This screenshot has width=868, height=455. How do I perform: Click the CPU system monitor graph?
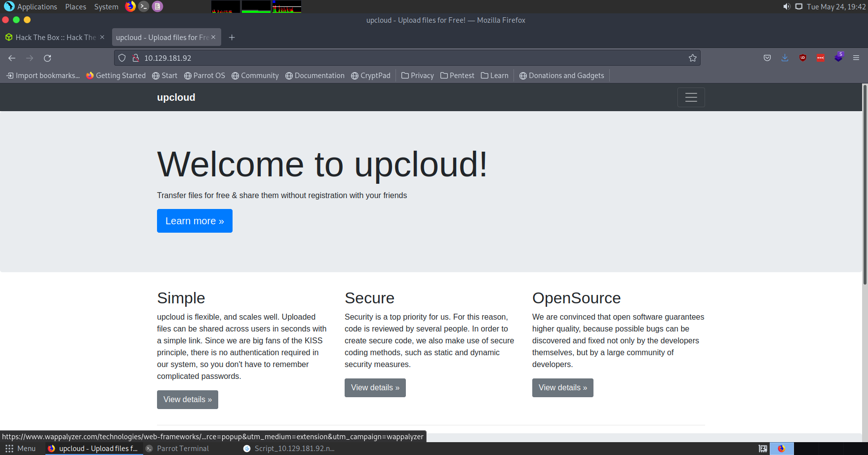(x=226, y=6)
